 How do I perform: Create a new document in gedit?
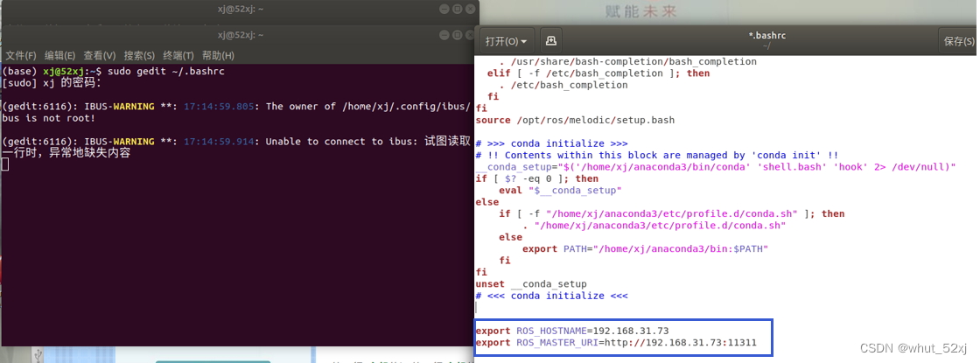coord(551,41)
